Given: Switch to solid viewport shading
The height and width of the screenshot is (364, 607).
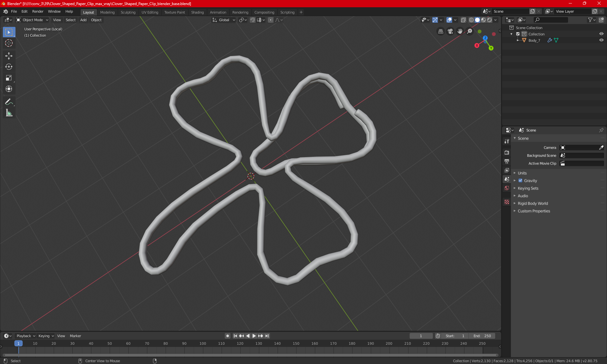Looking at the screenshot, I should click(477, 20).
